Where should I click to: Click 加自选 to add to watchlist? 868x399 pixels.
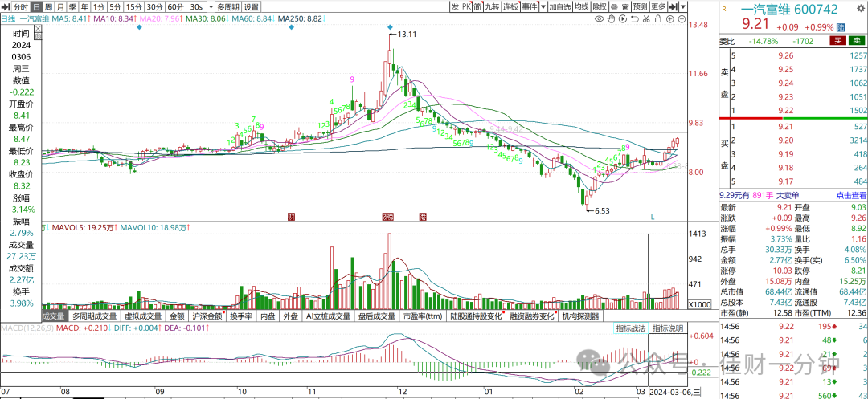pos(559,7)
